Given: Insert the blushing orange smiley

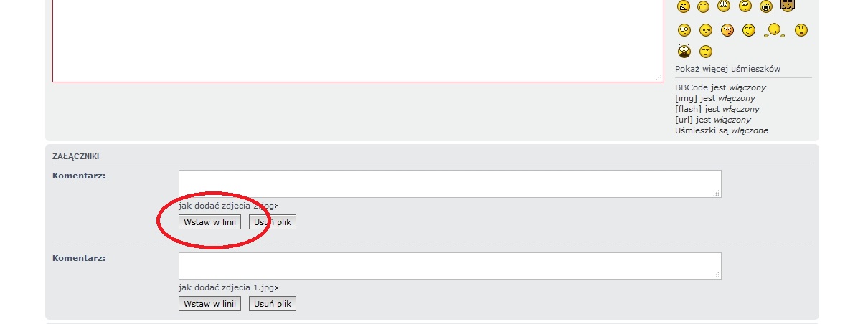Looking at the screenshot, I should (x=727, y=30).
